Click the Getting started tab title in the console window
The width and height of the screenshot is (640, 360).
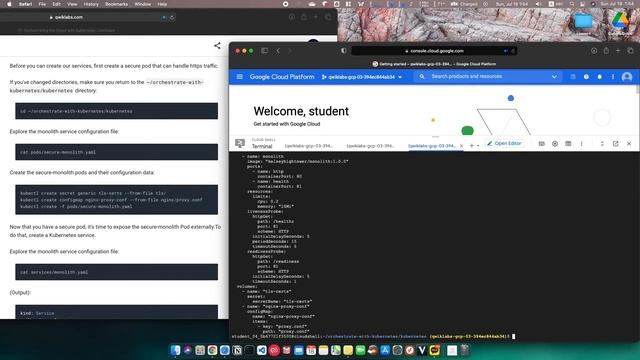[434, 64]
